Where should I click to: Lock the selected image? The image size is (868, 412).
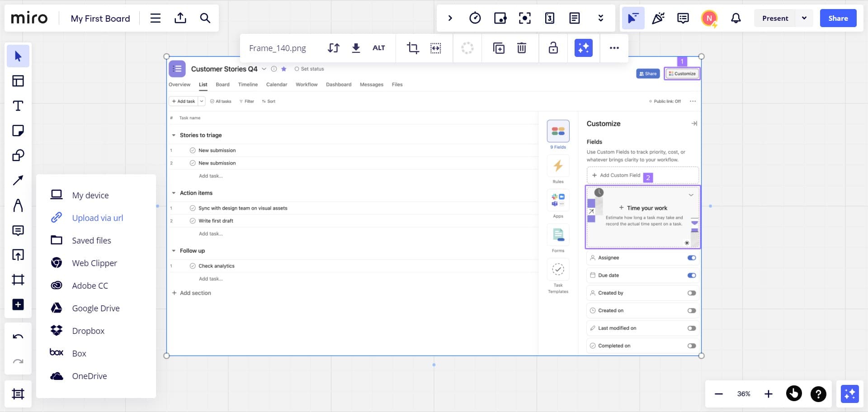pyautogui.click(x=553, y=48)
